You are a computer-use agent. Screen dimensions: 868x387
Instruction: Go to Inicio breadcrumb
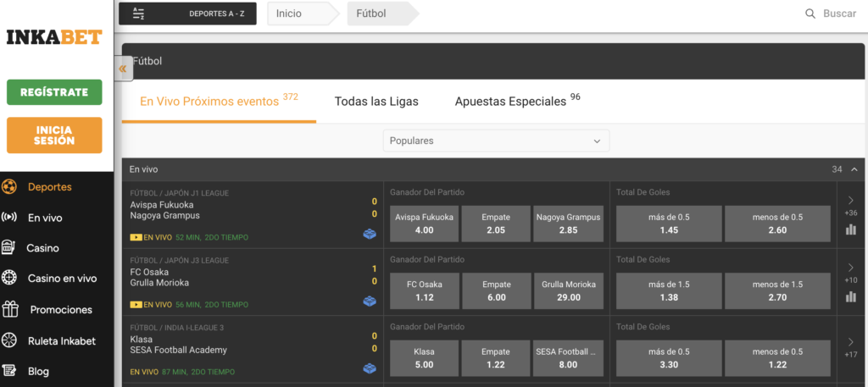coord(302,14)
